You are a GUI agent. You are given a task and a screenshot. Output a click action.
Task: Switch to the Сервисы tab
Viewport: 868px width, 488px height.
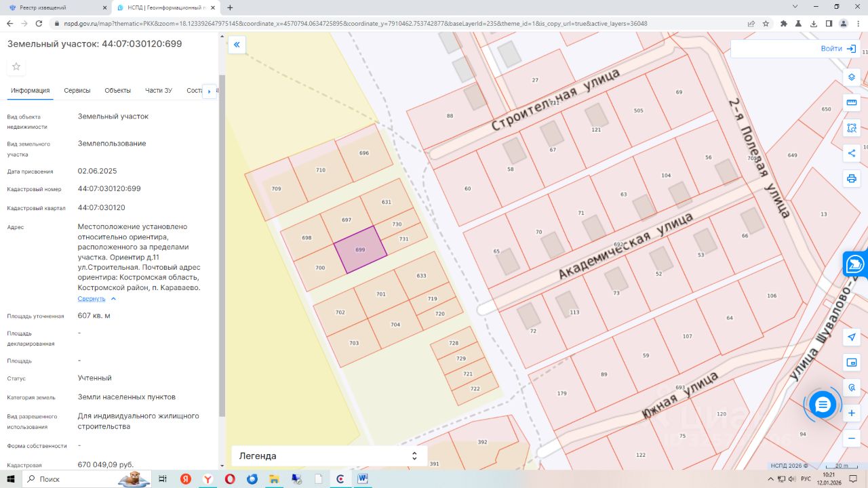click(x=77, y=91)
